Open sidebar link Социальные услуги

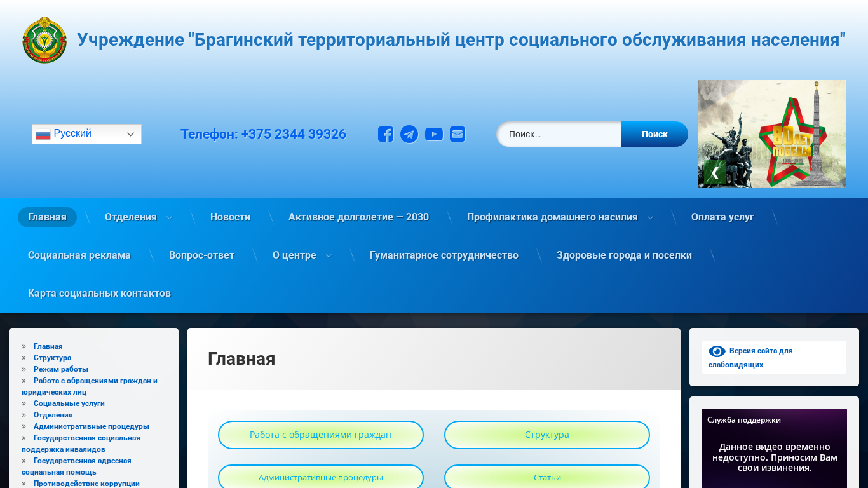pyautogui.click(x=69, y=403)
